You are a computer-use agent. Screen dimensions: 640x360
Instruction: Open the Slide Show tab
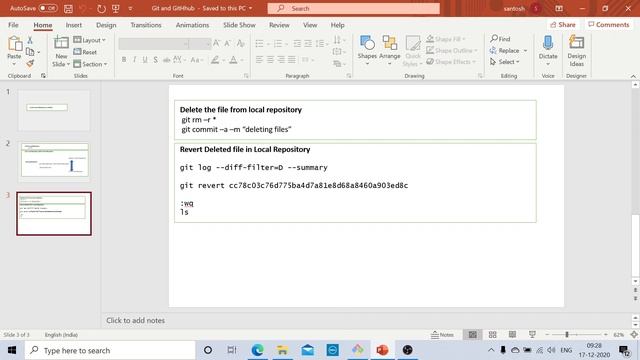point(239,25)
